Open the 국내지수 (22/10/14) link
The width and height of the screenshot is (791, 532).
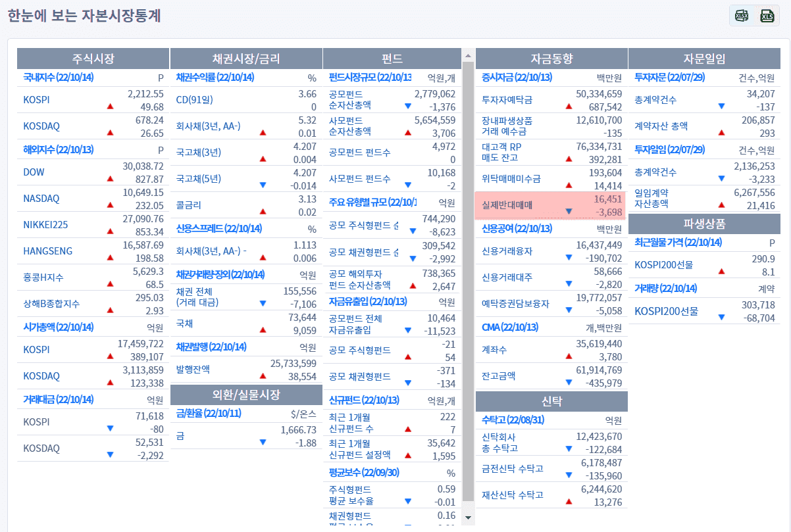pyautogui.click(x=59, y=78)
